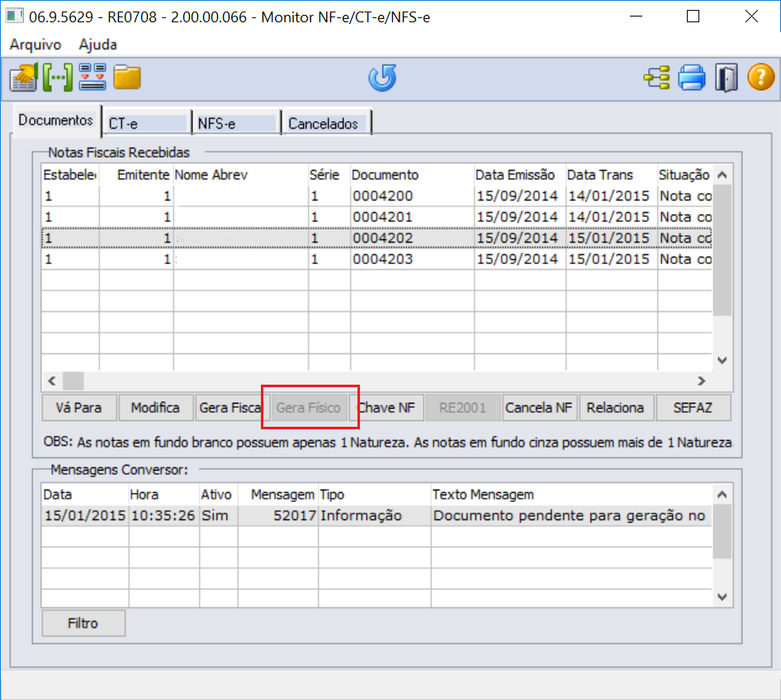The height and width of the screenshot is (700, 781).
Task: Click the SEFAZ button
Action: tap(693, 408)
